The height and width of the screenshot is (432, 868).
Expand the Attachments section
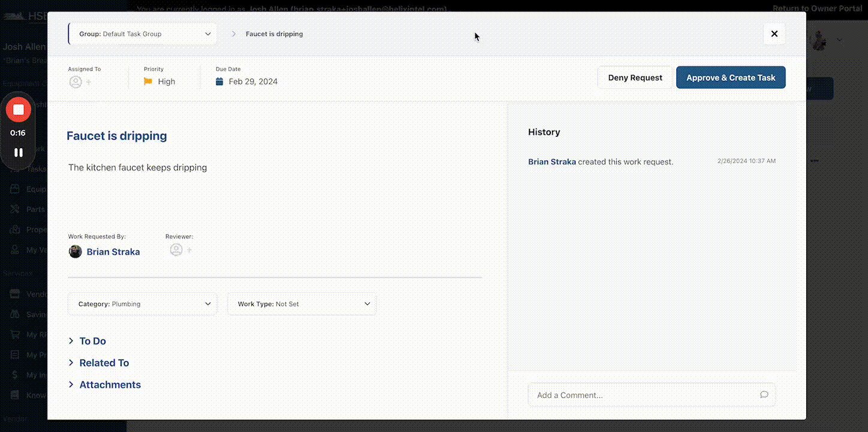pyautogui.click(x=104, y=385)
